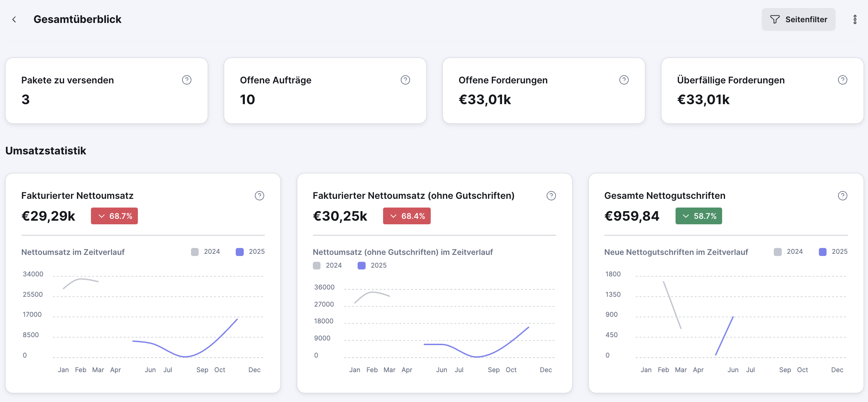Show help icon for Offene Aufträge

pyautogui.click(x=405, y=80)
